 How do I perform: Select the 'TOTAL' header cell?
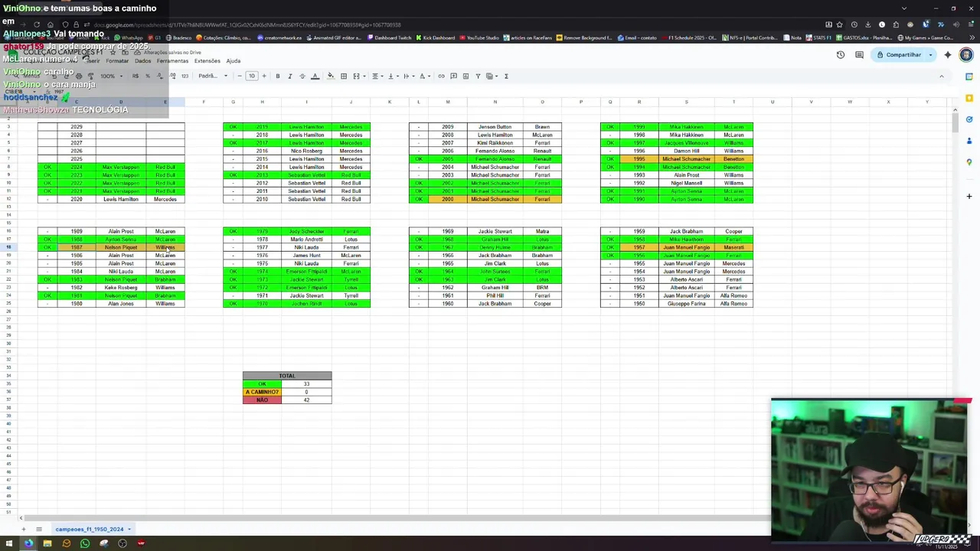(287, 376)
